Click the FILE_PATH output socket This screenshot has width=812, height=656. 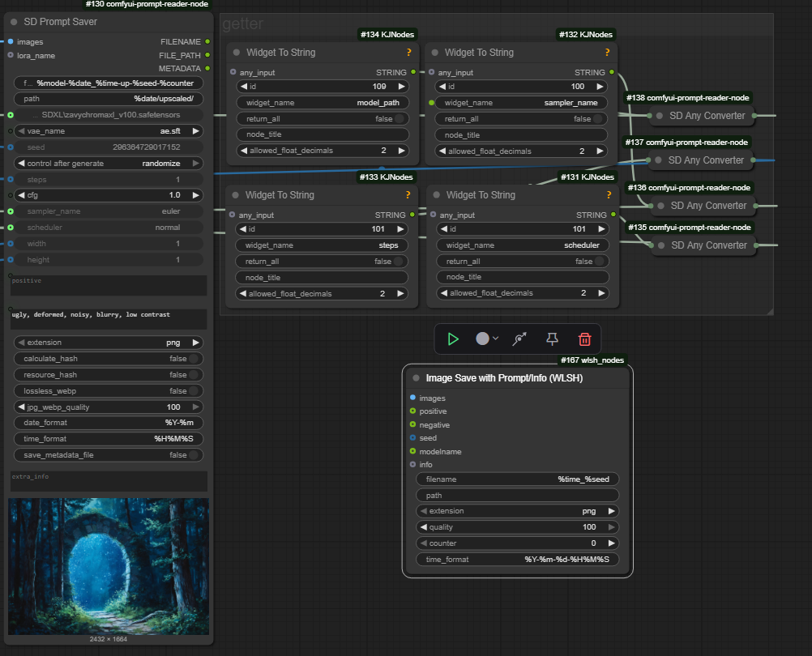(207, 55)
